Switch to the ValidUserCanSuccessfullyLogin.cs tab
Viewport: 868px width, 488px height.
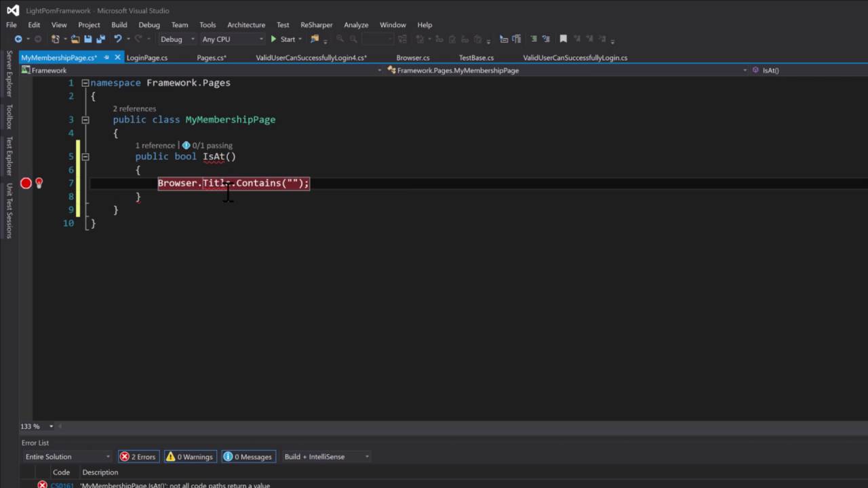[x=575, y=58]
